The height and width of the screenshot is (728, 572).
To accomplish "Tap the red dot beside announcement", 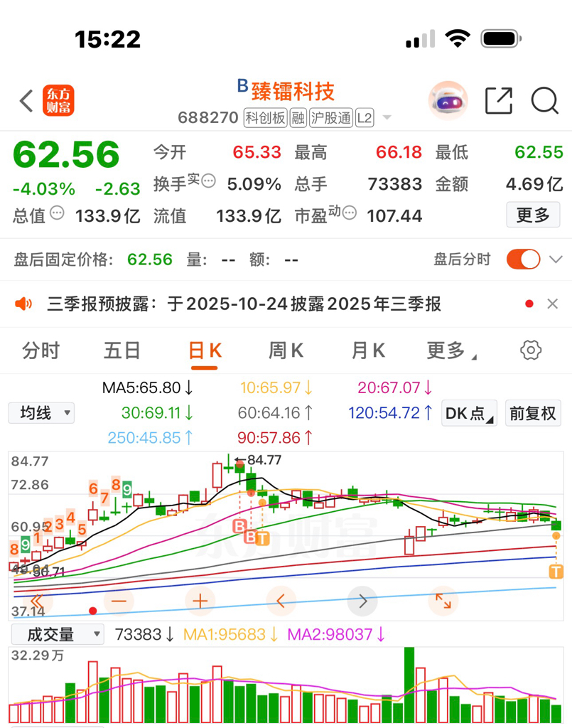I will click(529, 304).
